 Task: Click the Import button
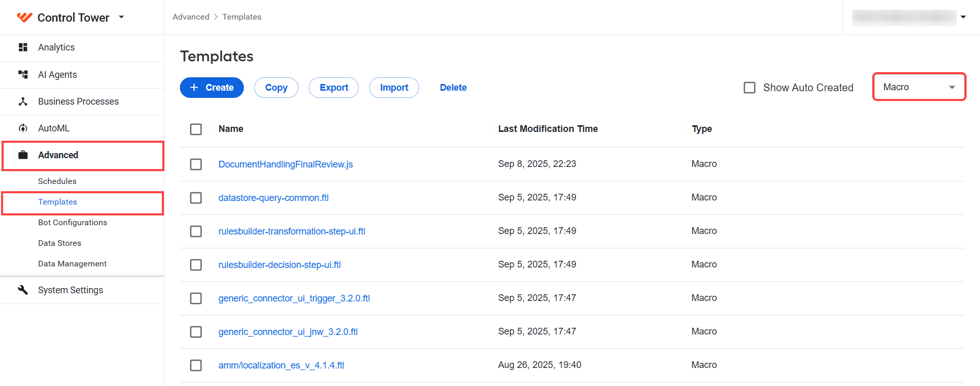[394, 88]
